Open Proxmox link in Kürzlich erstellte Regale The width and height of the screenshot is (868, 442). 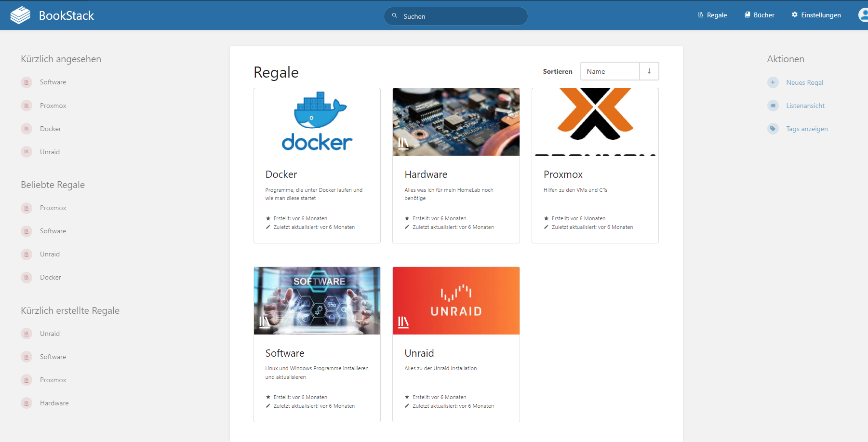(x=53, y=380)
